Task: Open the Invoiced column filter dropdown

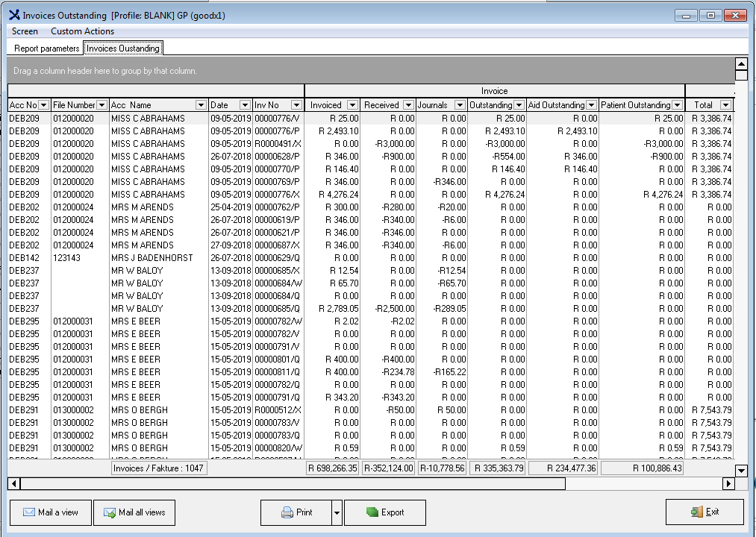Action: tap(352, 105)
